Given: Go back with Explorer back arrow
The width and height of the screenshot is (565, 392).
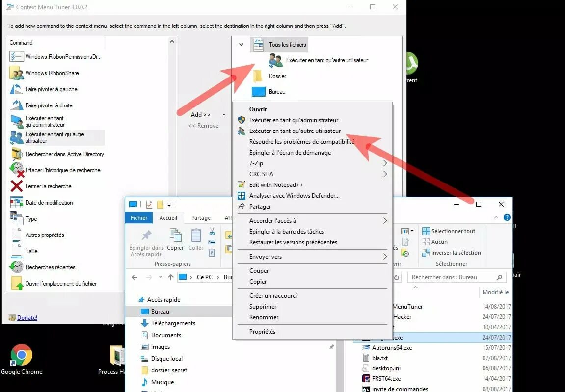Looking at the screenshot, I should click(135, 277).
